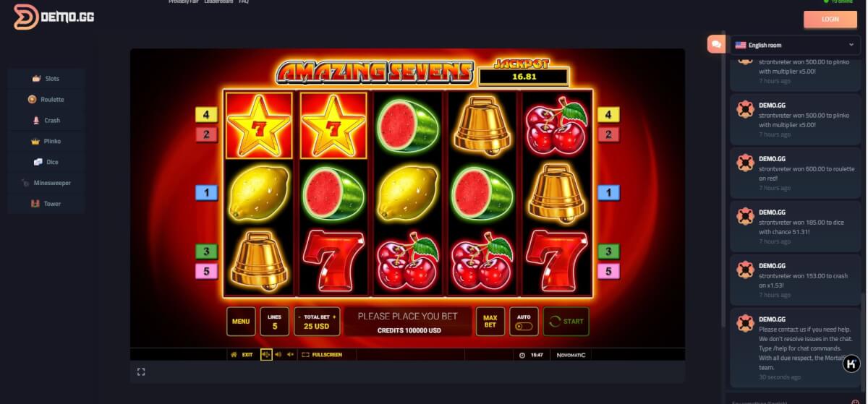Open the Slots category in sidebar
Image resolution: width=868 pixels, height=404 pixels.
tap(46, 78)
